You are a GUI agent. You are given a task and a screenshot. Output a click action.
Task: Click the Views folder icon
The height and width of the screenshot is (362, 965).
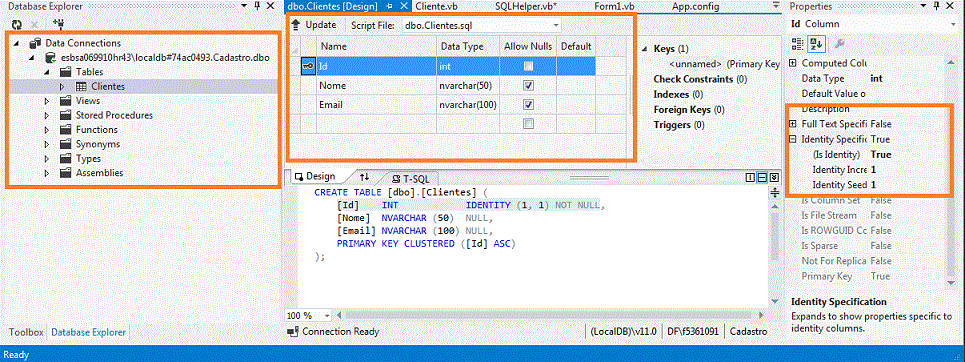66,101
